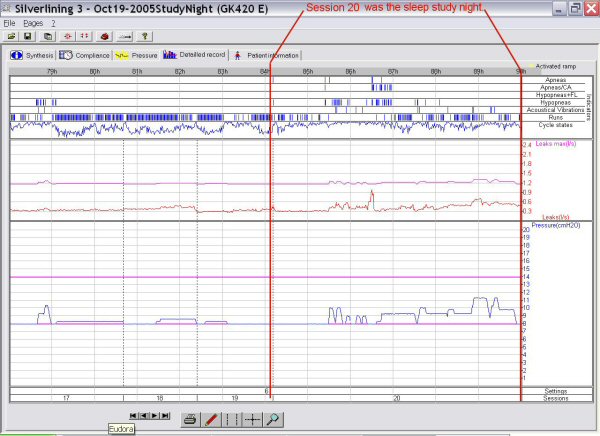Click the Hypopneas+FL row label

click(x=556, y=95)
